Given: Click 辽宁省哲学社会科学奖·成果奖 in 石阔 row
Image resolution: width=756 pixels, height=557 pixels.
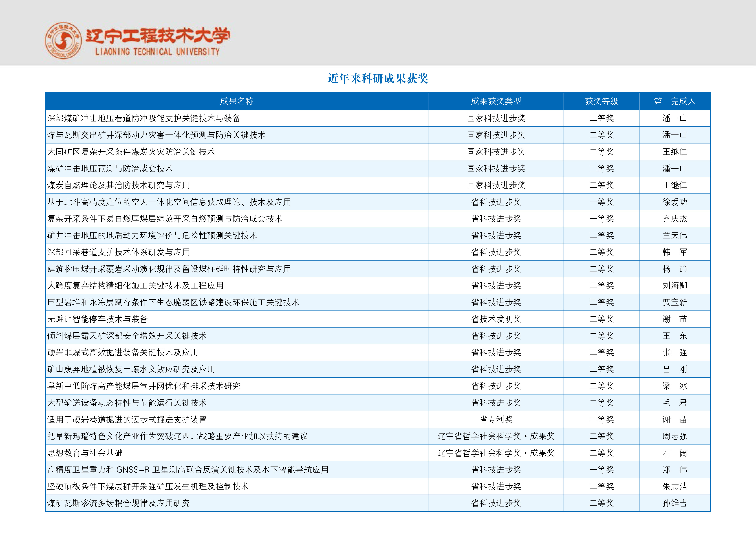Looking at the screenshot, I should coord(496,453).
